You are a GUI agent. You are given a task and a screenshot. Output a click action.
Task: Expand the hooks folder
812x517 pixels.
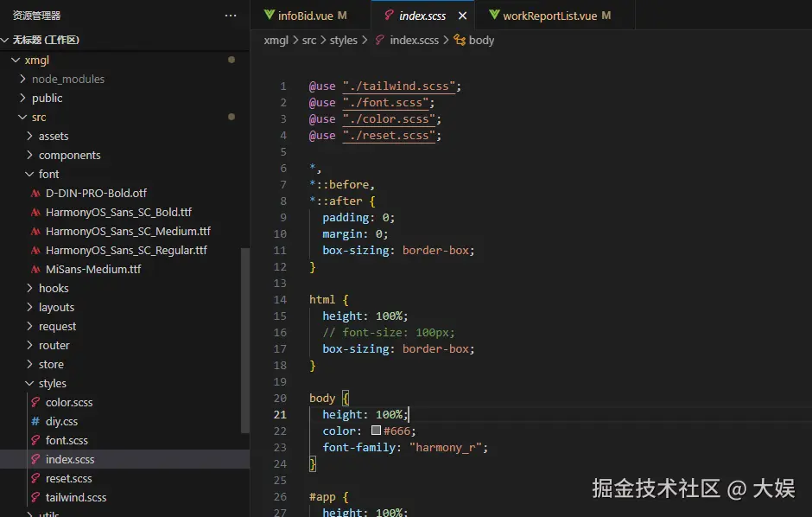click(29, 288)
